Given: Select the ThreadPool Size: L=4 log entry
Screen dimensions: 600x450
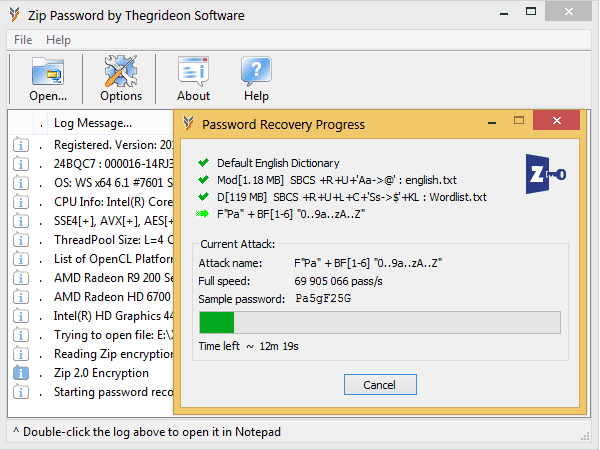Looking at the screenshot, I should coord(113,240).
